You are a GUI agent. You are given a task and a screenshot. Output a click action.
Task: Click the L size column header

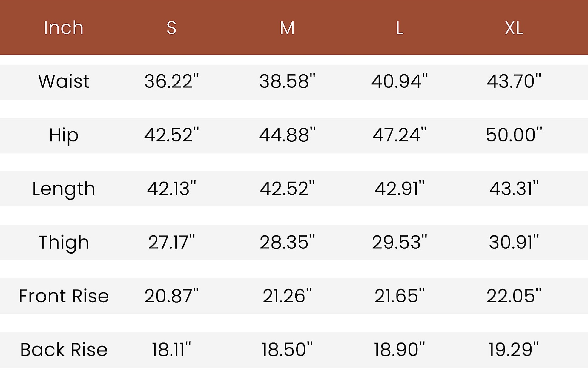point(400,28)
